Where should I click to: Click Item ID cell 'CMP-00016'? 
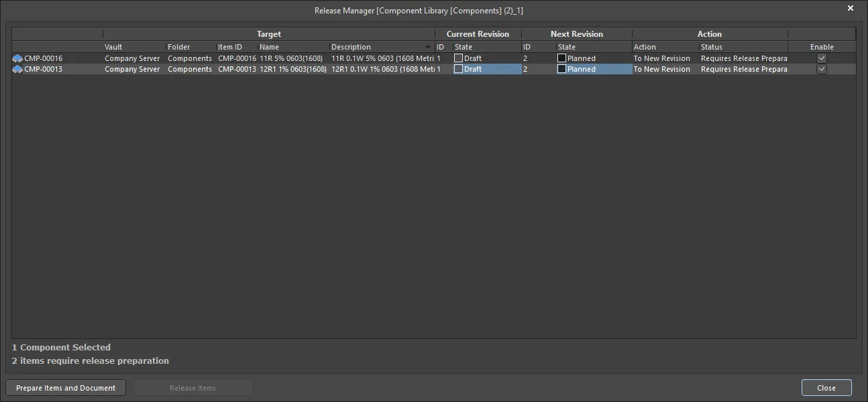pyautogui.click(x=237, y=58)
